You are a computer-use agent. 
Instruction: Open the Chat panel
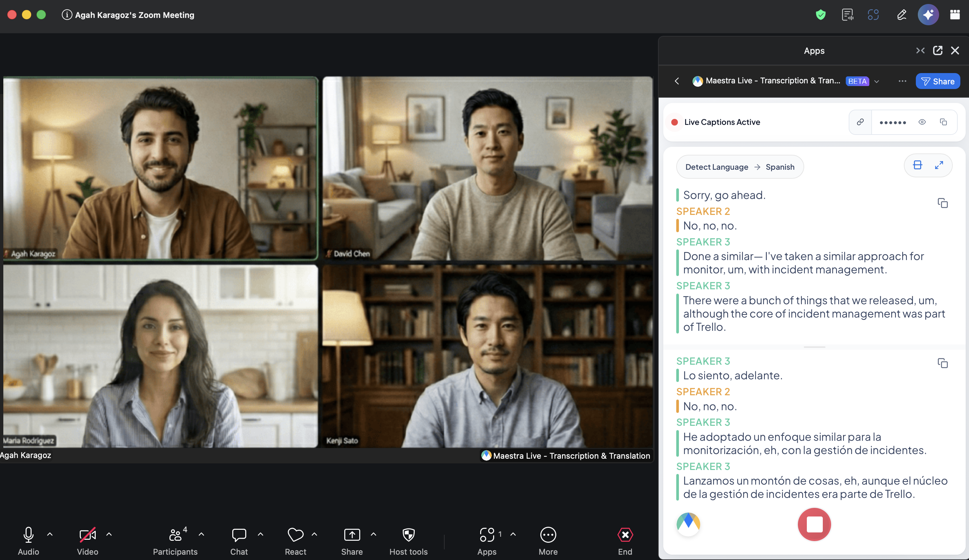tap(239, 541)
